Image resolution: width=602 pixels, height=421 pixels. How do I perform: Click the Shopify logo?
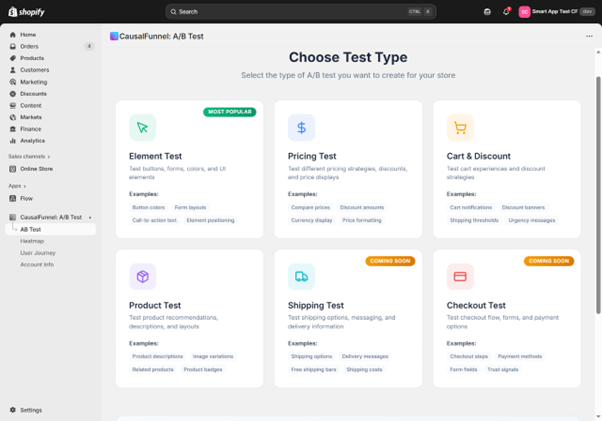point(27,12)
